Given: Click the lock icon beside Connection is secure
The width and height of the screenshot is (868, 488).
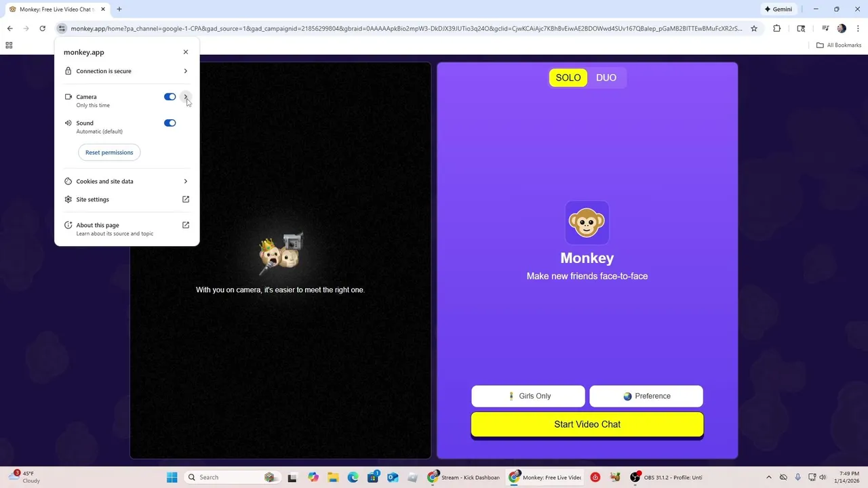Looking at the screenshot, I should pyautogui.click(x=68, y=71).
